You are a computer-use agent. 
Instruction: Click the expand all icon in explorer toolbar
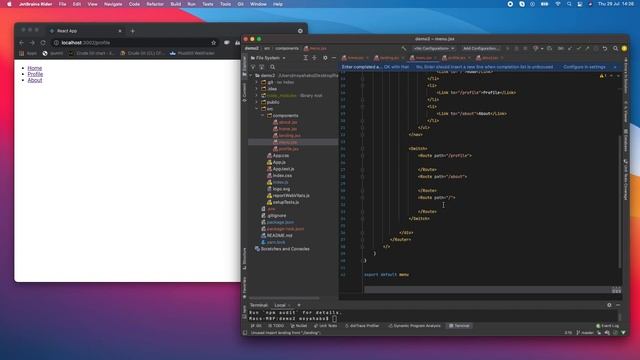(x=306, y=58)
